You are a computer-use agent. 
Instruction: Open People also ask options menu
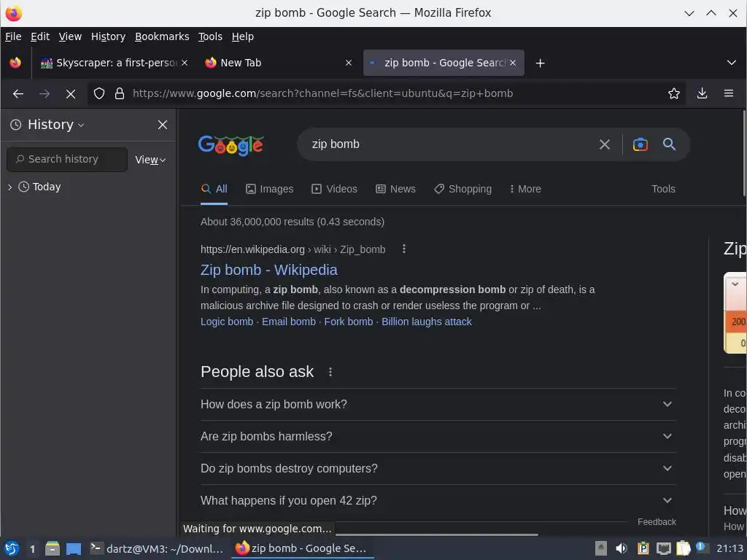click(x=330, y=372)
